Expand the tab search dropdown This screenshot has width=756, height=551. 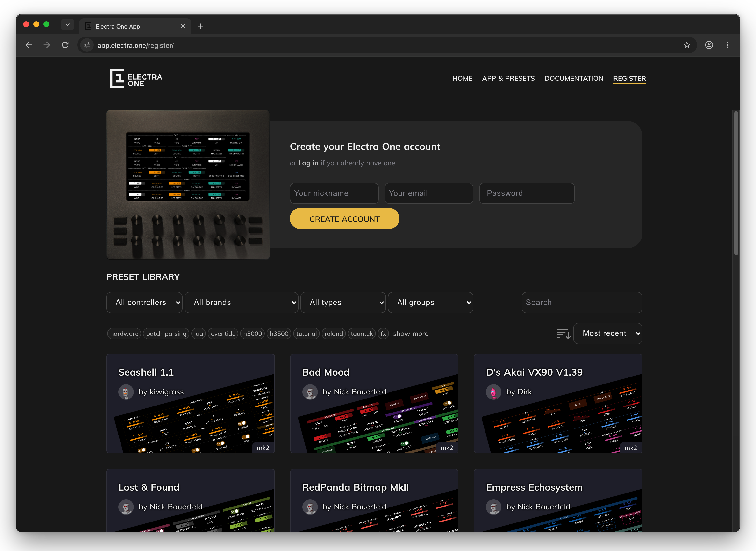pos(67,25)
